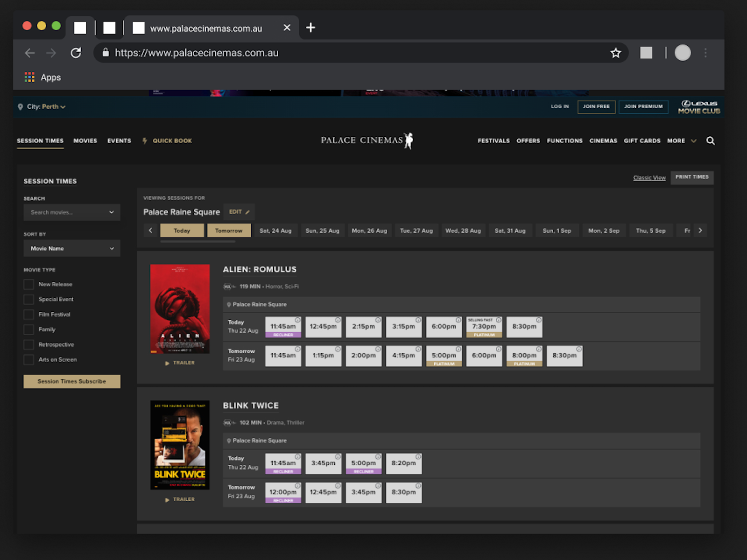Click the Session Times Subscribe button
The image size is (747, 560).
tap(72, 381)
